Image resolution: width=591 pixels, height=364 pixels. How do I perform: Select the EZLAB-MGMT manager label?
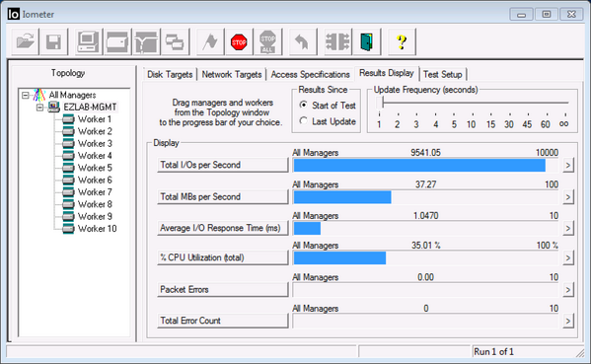[x=90, y=107]
